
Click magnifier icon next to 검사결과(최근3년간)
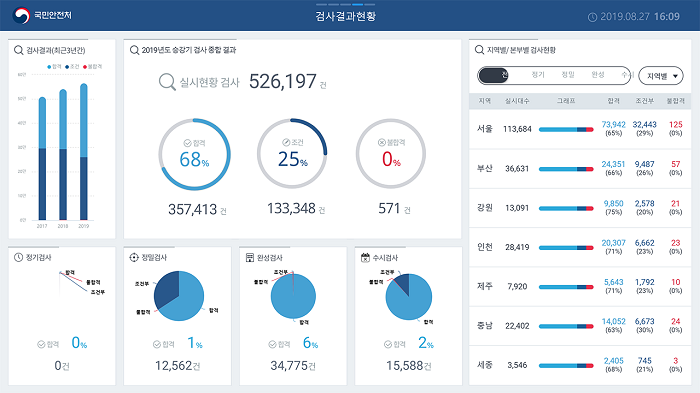point(19,50)
